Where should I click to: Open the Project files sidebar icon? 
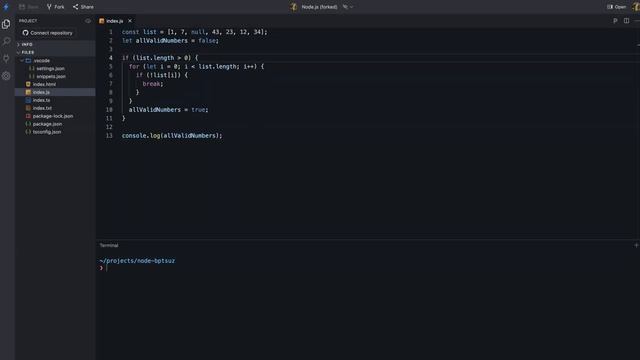click(6, 24)
